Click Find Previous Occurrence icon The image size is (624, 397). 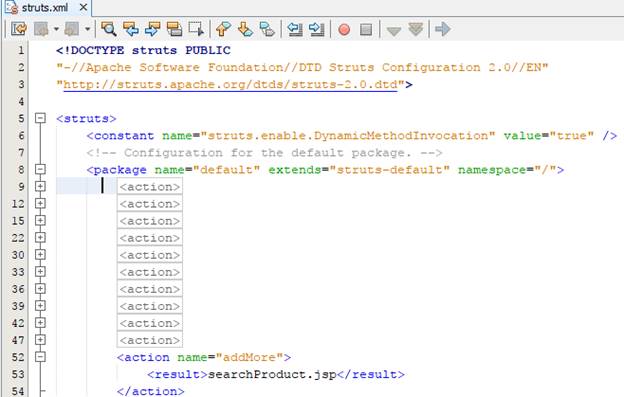tap(131, 29)
